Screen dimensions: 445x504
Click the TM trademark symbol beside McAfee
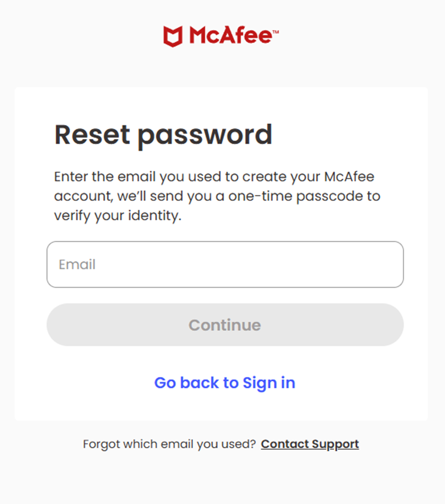click(275, 32)
